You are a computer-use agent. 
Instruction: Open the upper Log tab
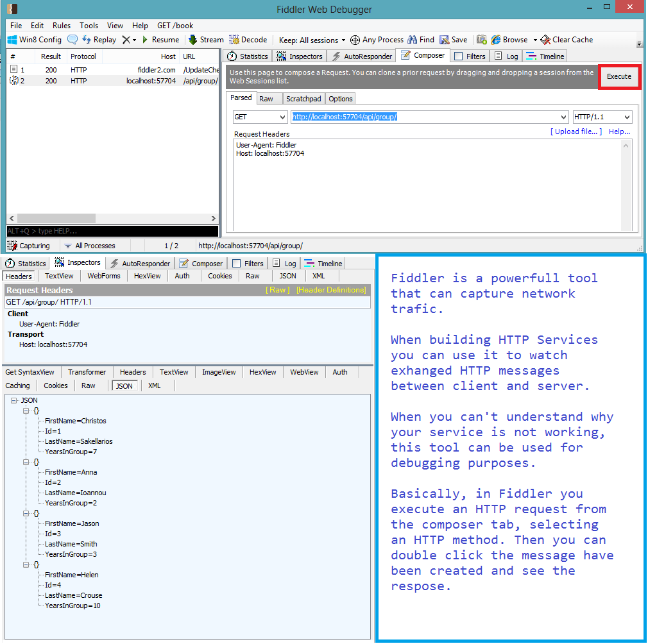[x=506, y=56]
